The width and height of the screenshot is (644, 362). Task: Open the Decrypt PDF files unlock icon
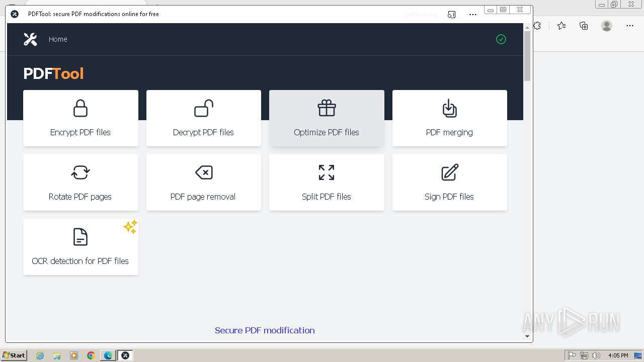204,108
